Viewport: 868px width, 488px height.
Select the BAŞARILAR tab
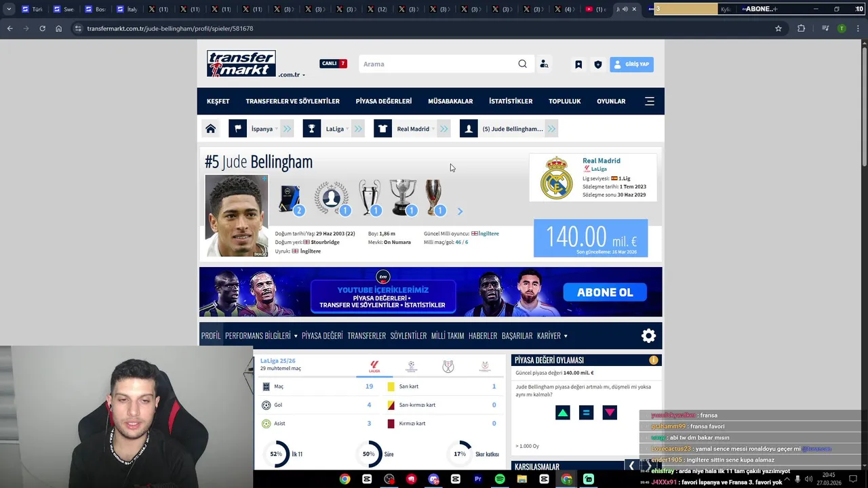[517, 335]
